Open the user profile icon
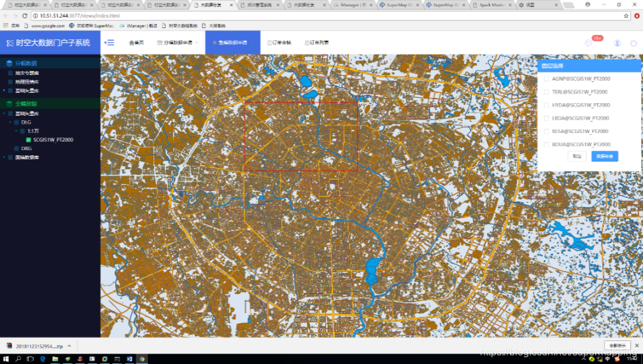This screenshot has width=643, height=364. pyautogui.click(x=617, y=43)
